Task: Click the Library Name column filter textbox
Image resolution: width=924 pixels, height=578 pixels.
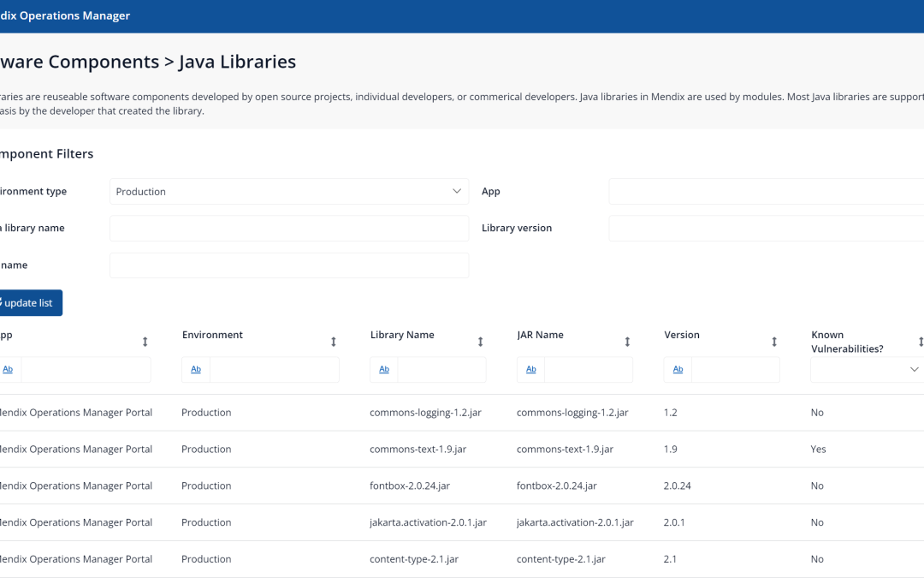Action: (441, 369)
